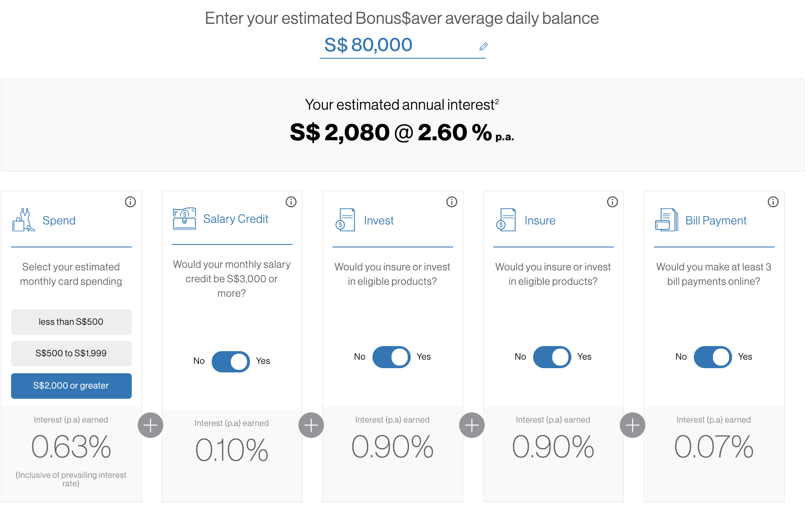Image resolution: width=812 pixels, height=511 pixels.
Task: Switch off the Insure toggle
Action: click(552, 357)
